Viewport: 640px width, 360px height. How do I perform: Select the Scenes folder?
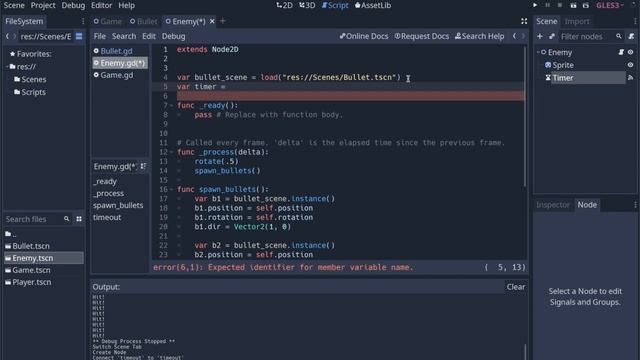[x=30, y=79]
